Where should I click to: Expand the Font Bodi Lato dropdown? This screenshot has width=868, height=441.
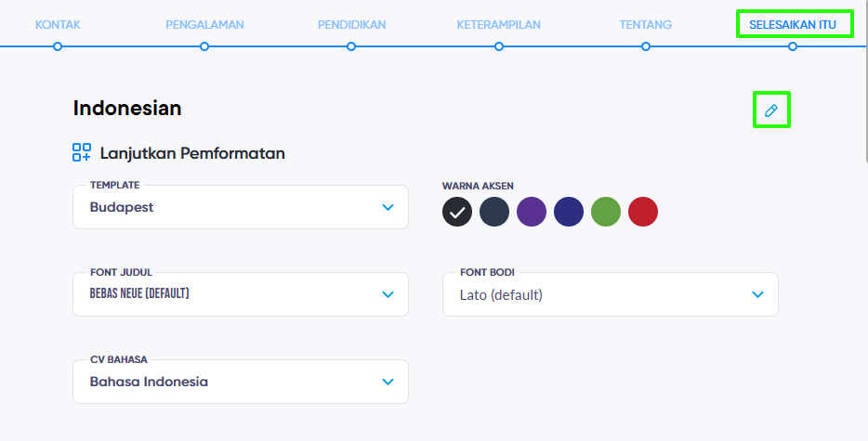(x=611, y=294)
